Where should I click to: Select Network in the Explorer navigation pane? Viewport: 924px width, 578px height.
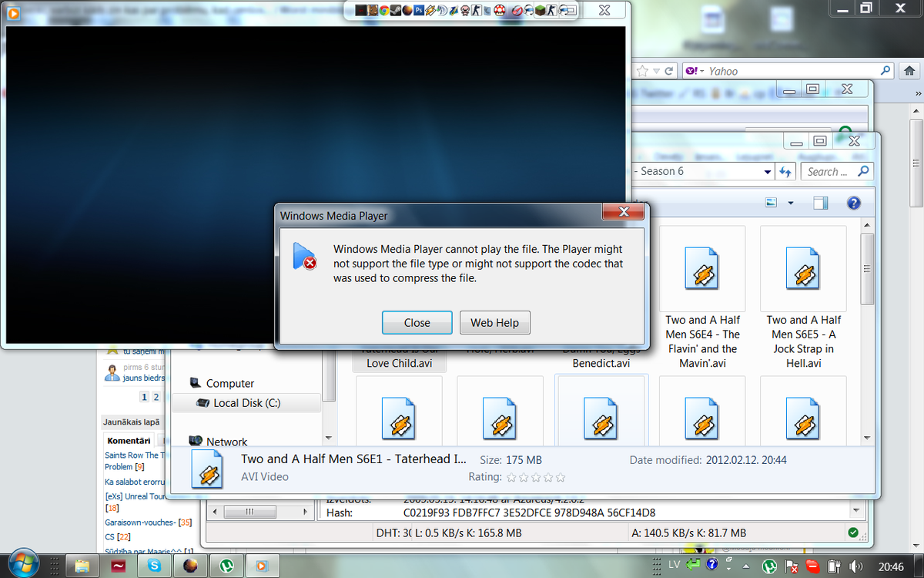(x=226, y=442)
